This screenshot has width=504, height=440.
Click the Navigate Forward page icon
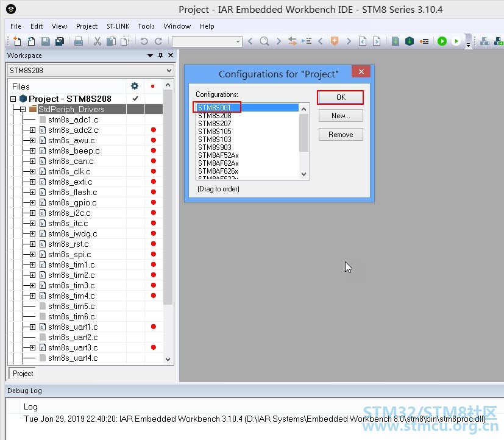[377, 41]
